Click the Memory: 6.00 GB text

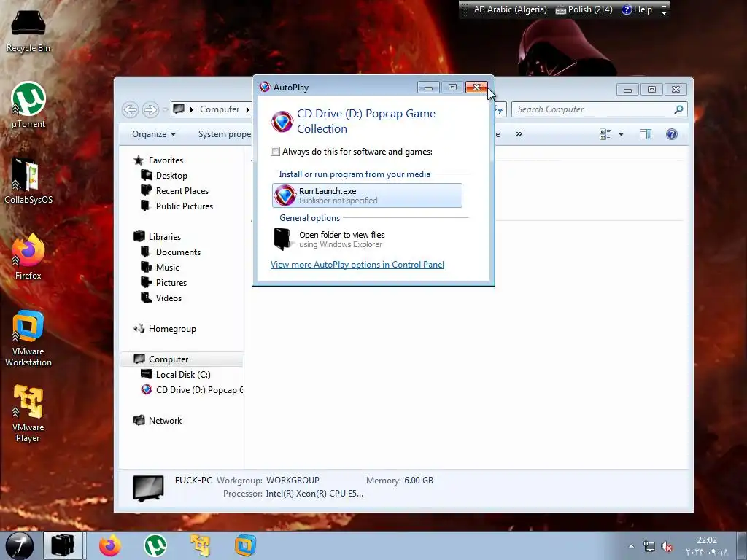click(x=400, y=481)
